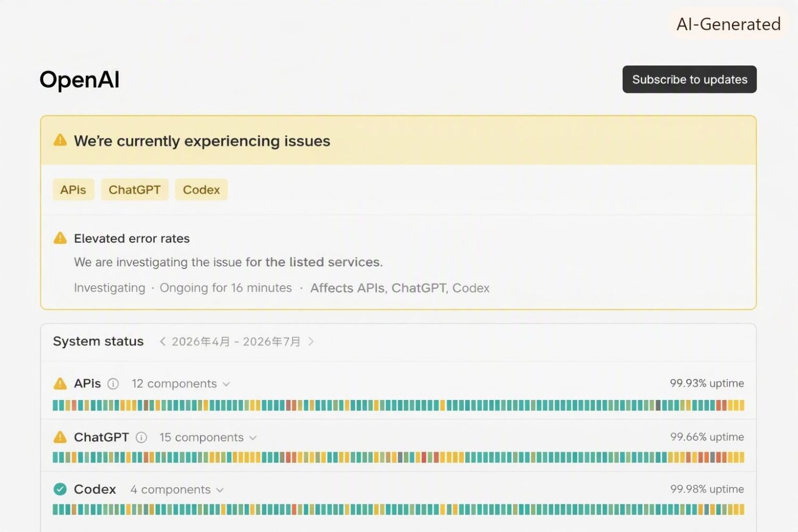Click the warning icon next to Elevated error rates
Image resolution: width=798 pixels, height=532 pixels.
pos(60,238)
